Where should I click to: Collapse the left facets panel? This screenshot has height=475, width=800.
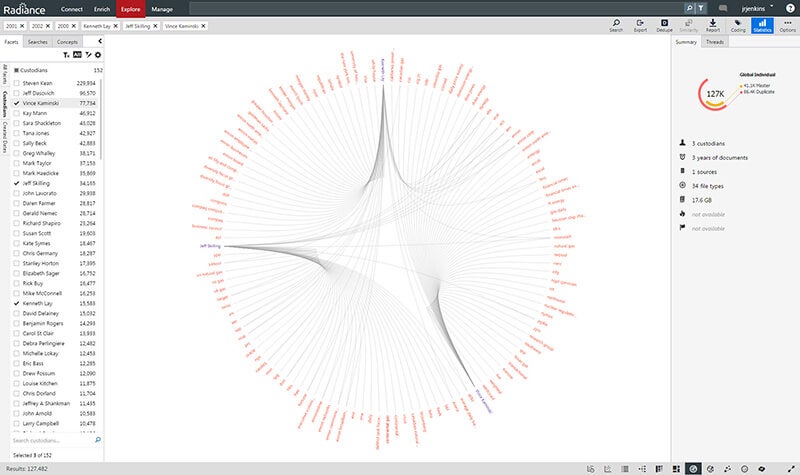click(99, 41)
